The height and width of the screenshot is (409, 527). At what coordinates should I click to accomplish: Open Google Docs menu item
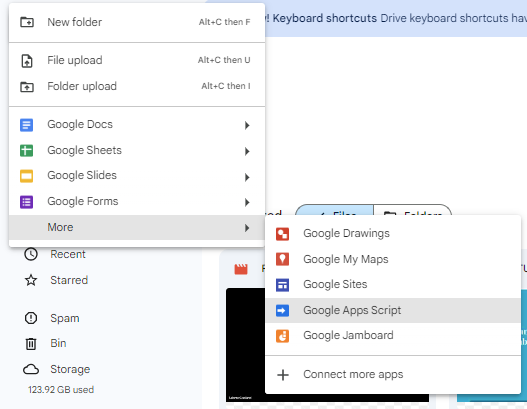coord(137,125)
